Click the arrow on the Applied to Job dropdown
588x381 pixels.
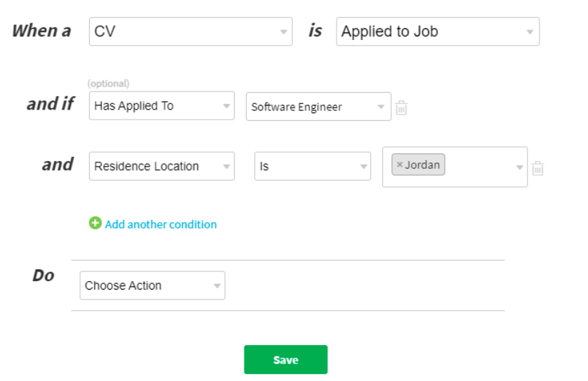click(530, 32)
